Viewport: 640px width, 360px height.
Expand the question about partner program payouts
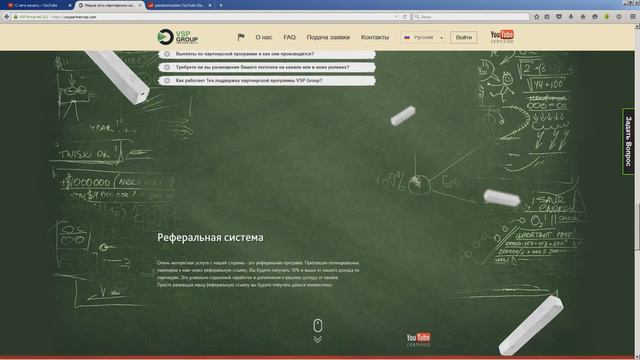(267, 54)
